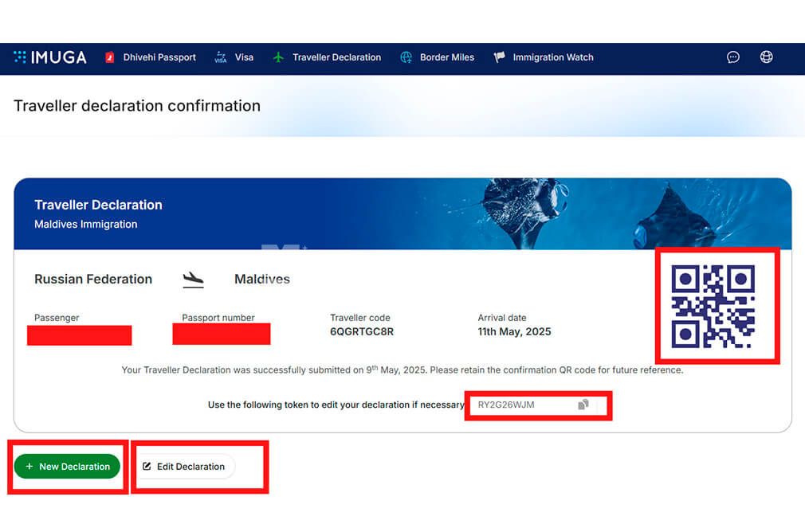Click the Immigration Watch flag icon
This screenshot has width=805, height=532.
point(499,57)
